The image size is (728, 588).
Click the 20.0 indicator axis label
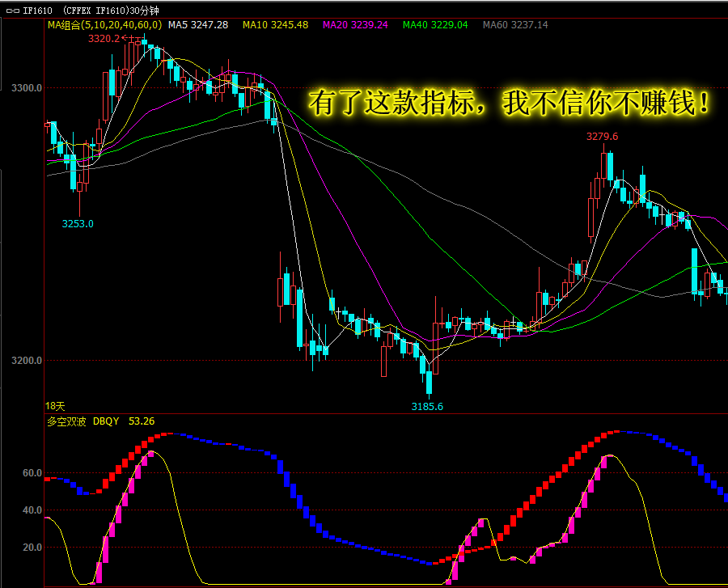pos(32,548)
